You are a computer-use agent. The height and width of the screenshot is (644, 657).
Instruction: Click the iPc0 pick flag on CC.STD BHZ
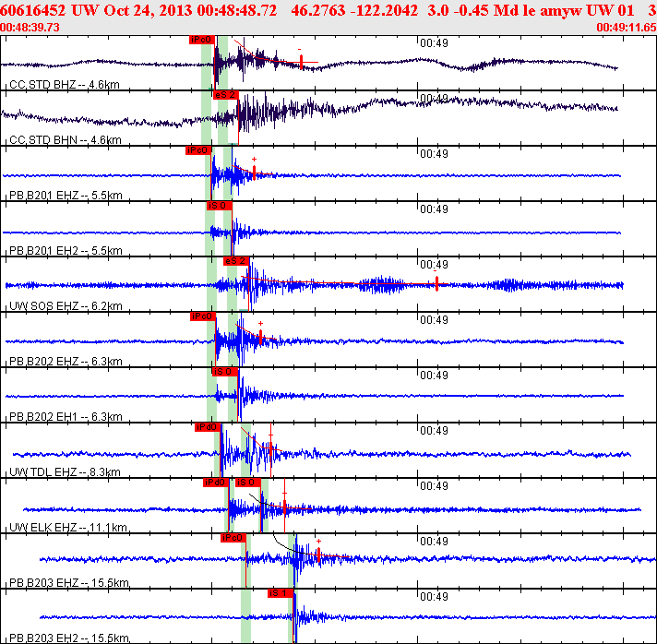click(200, 40)
